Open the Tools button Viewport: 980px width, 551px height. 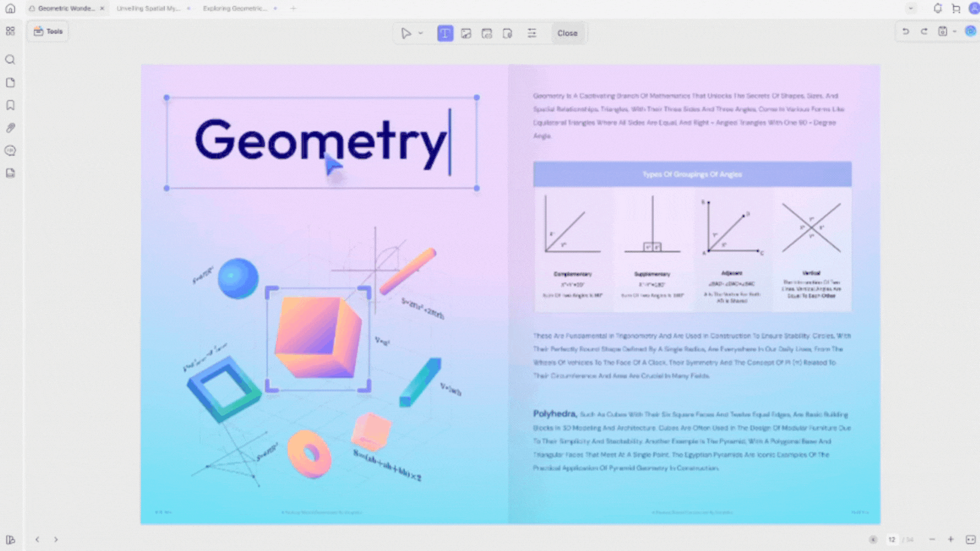48,31
